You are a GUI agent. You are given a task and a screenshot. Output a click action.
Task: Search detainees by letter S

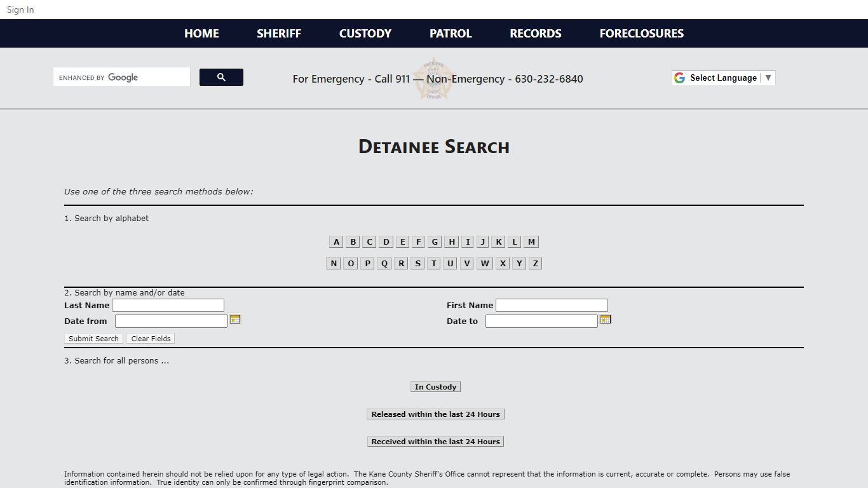417,264
